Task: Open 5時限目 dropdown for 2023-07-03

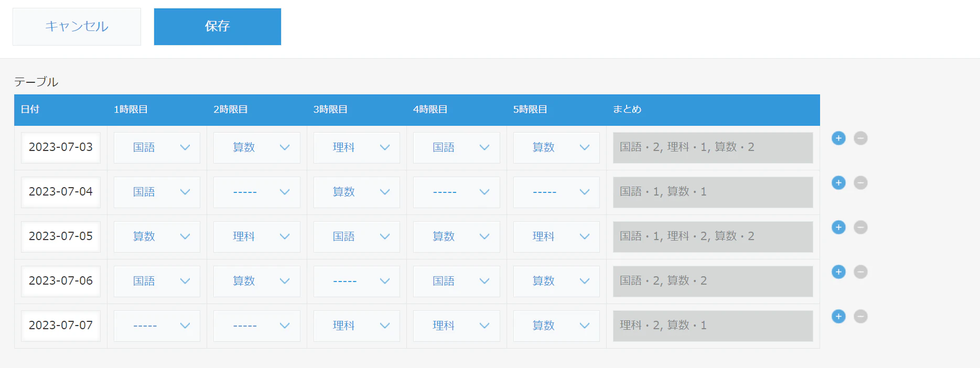Action: click(x=556, y=148)
